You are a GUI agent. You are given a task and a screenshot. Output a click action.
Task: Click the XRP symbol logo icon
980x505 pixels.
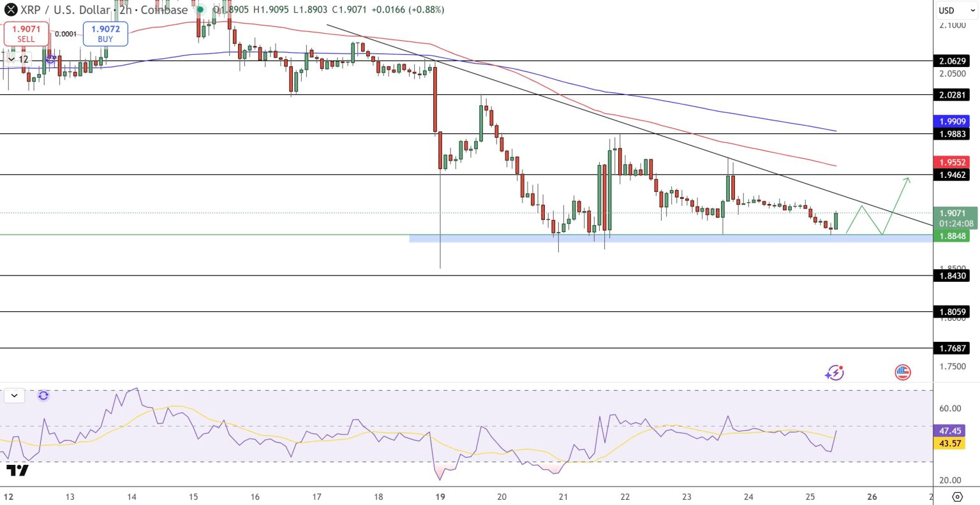click(x=11, y=10)
